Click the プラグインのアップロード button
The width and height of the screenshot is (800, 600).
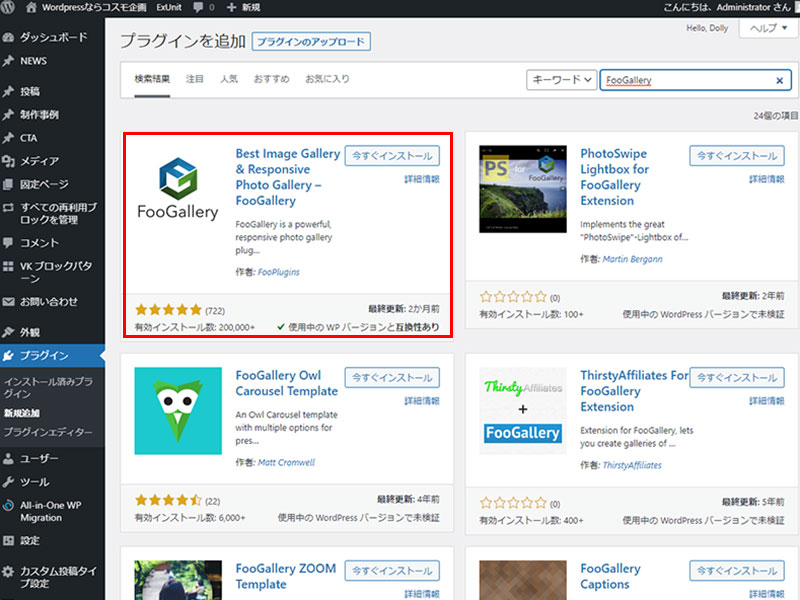pos(311,42)
